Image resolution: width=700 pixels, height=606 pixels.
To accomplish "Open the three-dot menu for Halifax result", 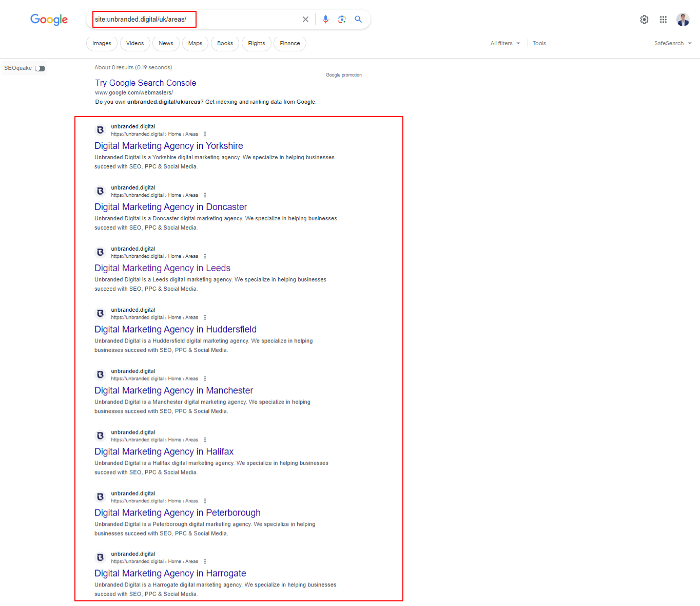I will tap(205, 440).
